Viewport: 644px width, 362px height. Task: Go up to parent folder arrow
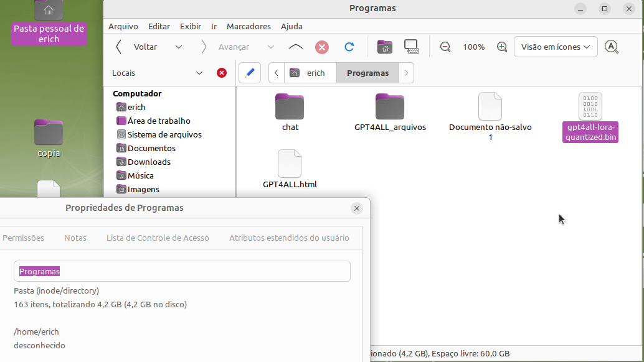(296, 47)
